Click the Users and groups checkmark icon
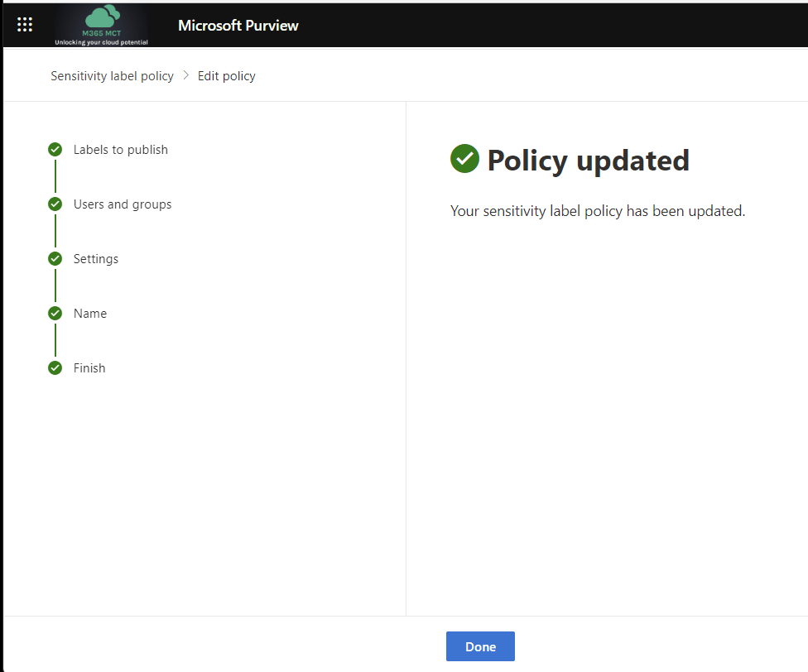The width and height of the screenshot is (808, 672). [55, 204]
